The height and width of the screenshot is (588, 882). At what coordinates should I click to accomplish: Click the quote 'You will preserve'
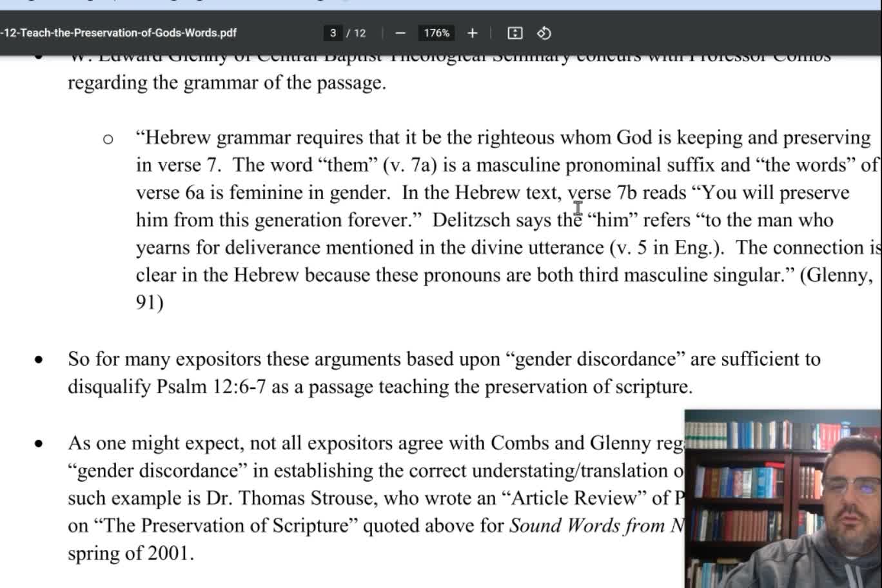click(776, 193)
